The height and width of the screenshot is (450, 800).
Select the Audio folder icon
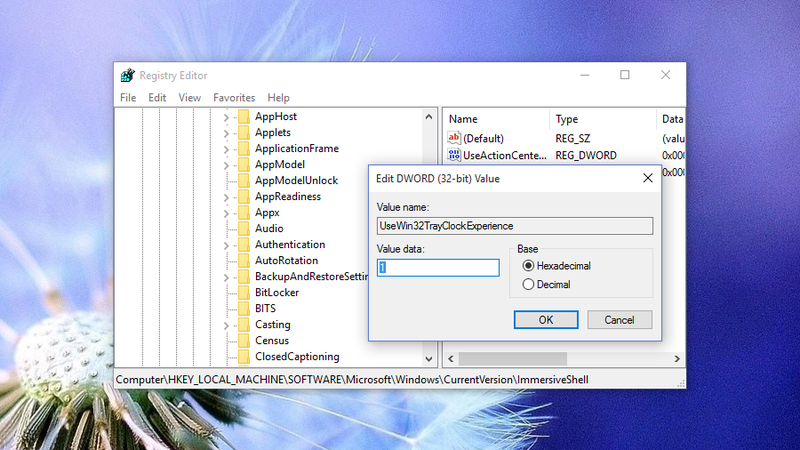click(x=244, y=229)
